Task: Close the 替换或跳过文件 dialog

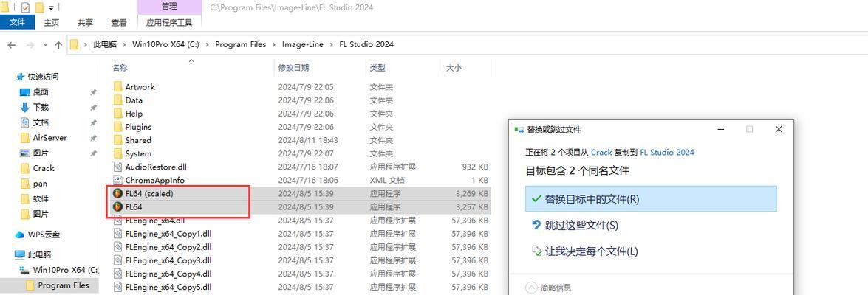Action: (779, 129)
